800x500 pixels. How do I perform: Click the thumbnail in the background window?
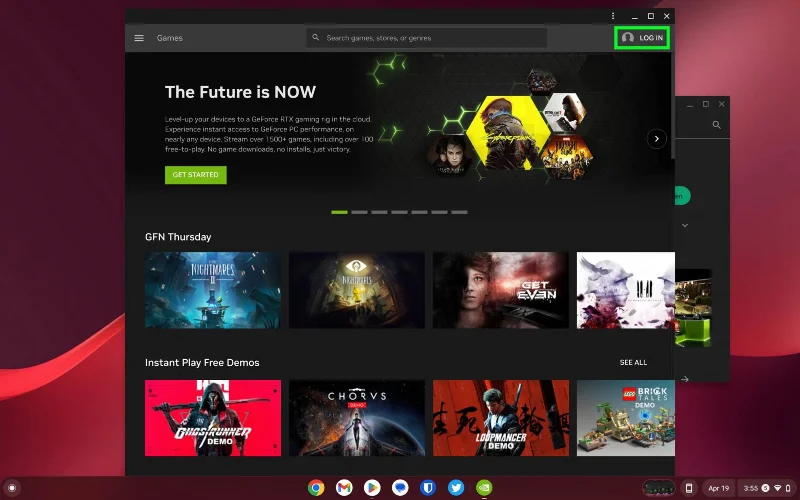coord(693,308)
